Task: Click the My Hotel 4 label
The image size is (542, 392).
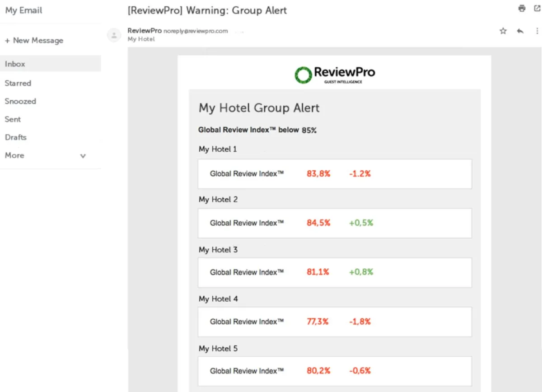Action: coord(218,299)
